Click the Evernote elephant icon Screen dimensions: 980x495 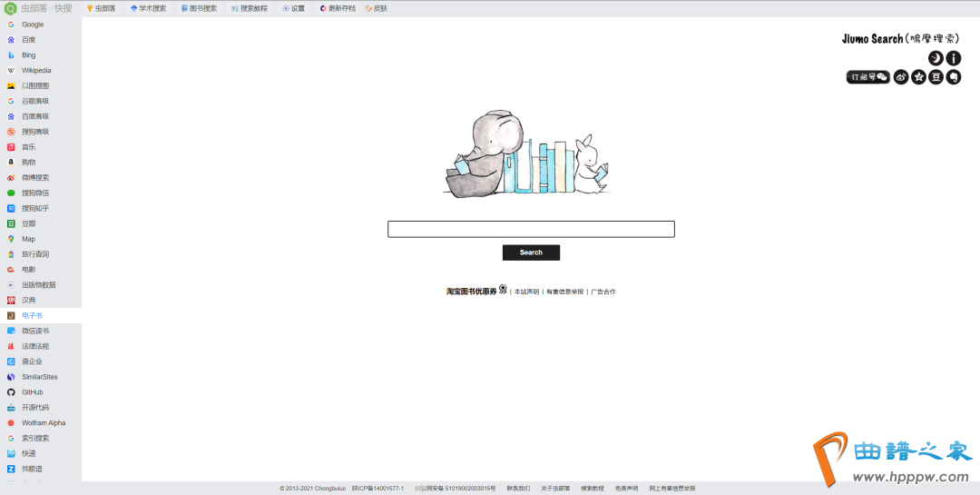point(953,77)
